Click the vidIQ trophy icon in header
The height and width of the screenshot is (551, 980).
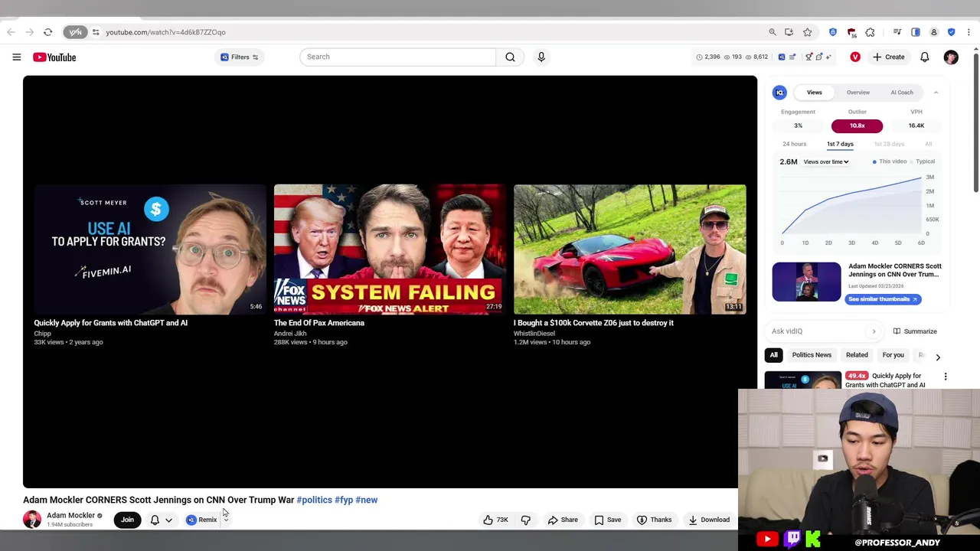tap(809, 57)
